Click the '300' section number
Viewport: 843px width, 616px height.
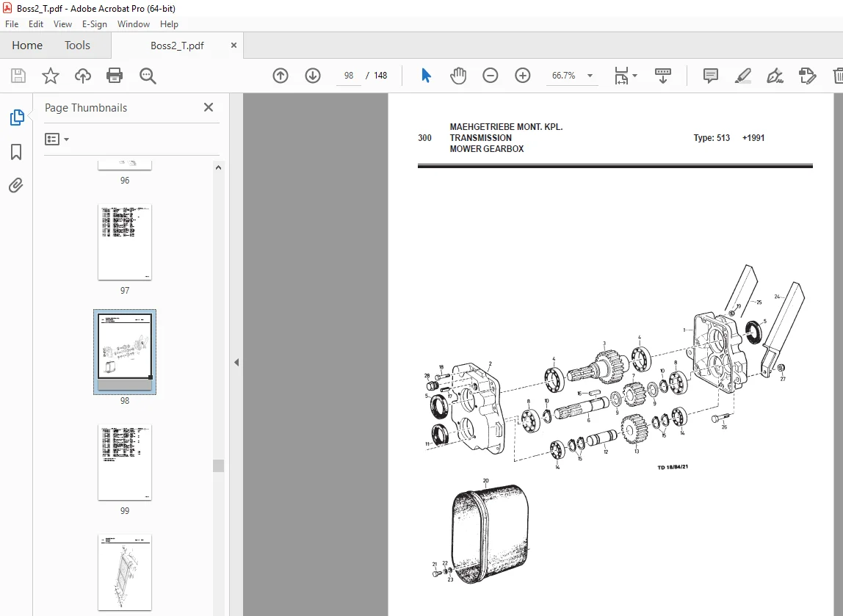tap(424, 137)
